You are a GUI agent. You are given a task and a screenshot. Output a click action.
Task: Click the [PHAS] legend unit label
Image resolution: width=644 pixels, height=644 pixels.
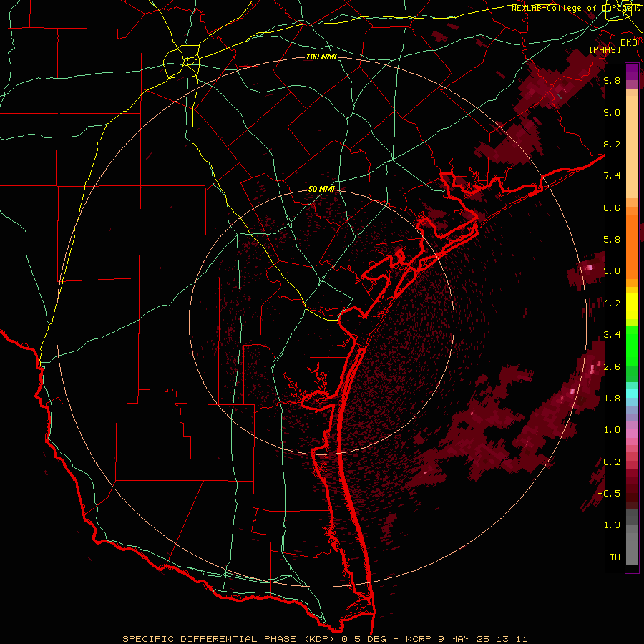(x=605, y=49)
